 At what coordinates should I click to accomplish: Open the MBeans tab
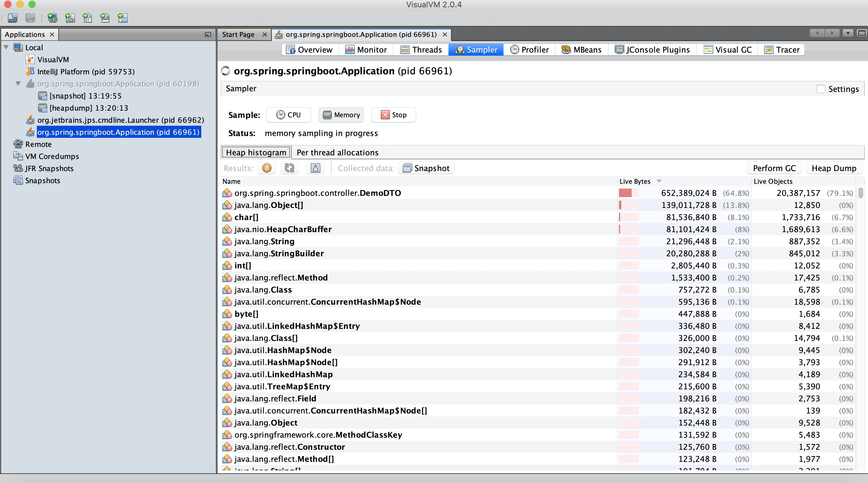pos(581,50)
